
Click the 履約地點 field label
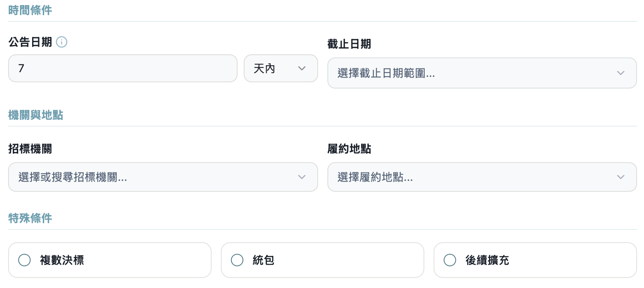[x=349, y=149]
